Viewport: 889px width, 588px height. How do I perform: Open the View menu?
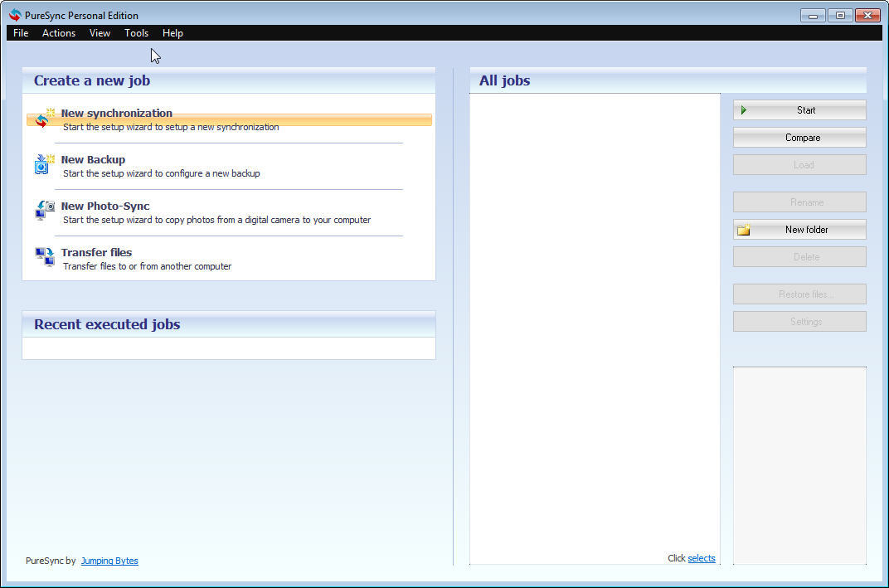pos(100,33)
